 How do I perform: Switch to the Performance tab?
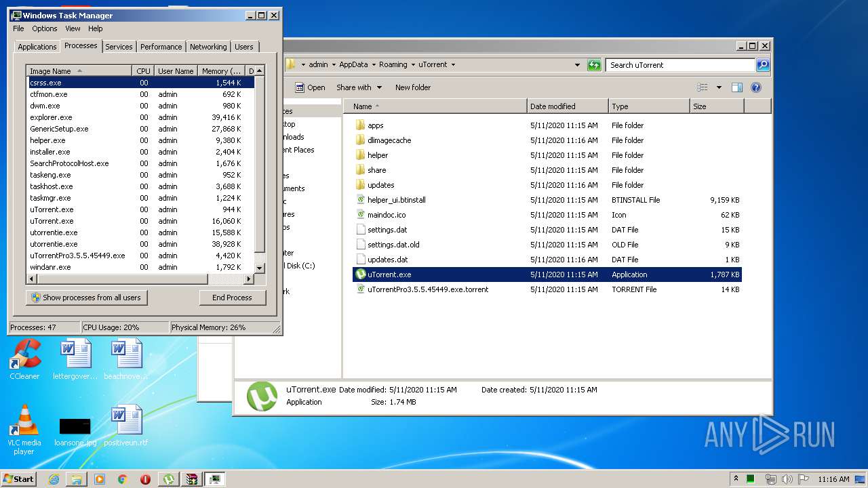[x=161, y=47]
